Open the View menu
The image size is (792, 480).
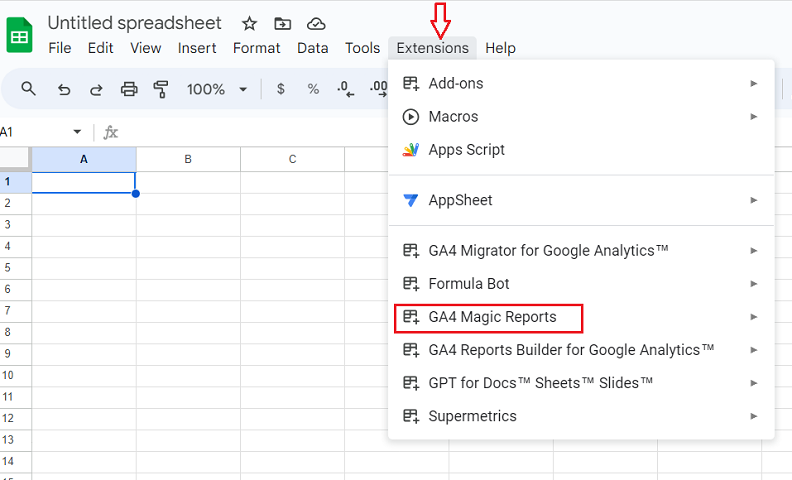145,48
